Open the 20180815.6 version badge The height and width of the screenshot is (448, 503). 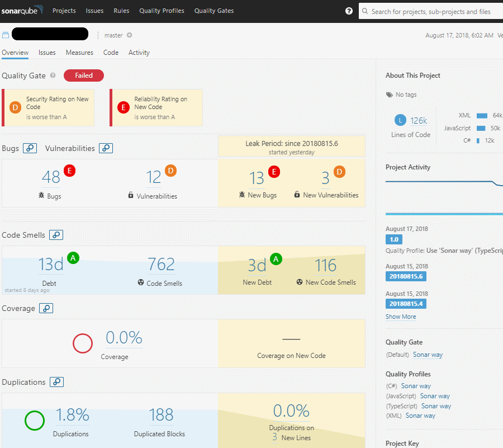click(406, 276)
